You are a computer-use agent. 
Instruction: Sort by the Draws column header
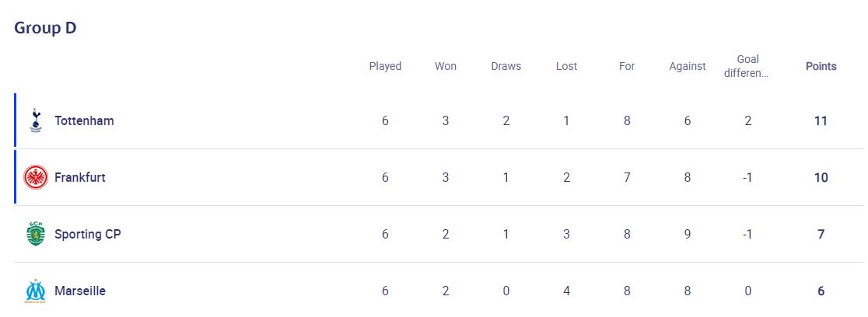(x=506, y=66)
